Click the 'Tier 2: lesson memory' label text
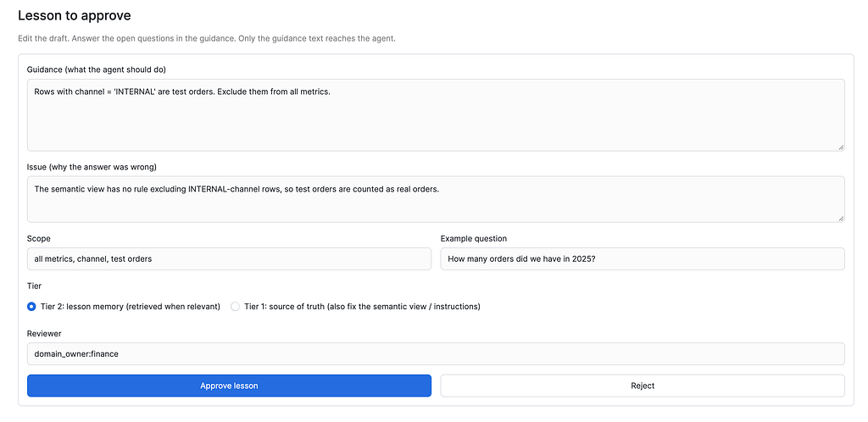The width and height of the screenshot is (868, 422). [x=130, y=307]
